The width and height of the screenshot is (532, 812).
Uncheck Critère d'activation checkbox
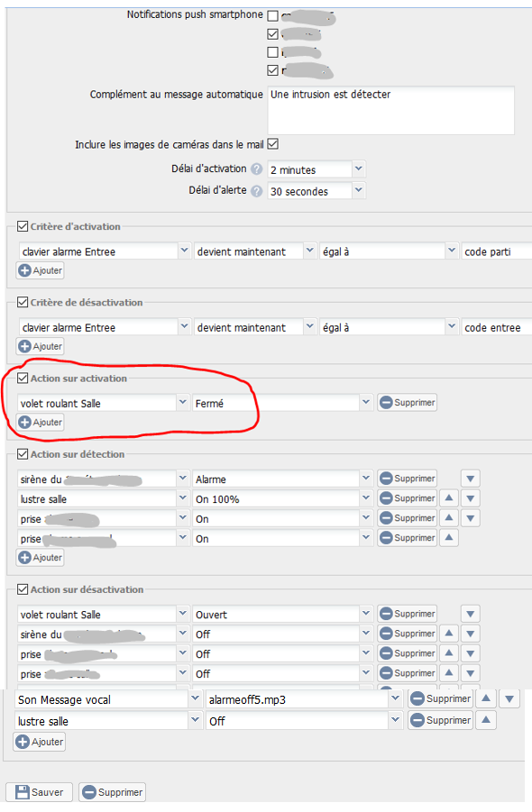23,226
